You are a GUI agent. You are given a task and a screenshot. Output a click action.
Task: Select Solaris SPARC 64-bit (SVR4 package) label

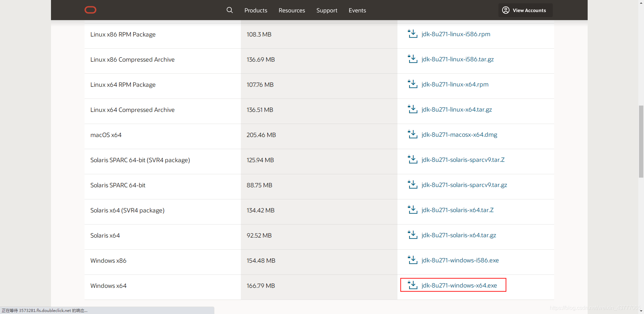[140, 160]
